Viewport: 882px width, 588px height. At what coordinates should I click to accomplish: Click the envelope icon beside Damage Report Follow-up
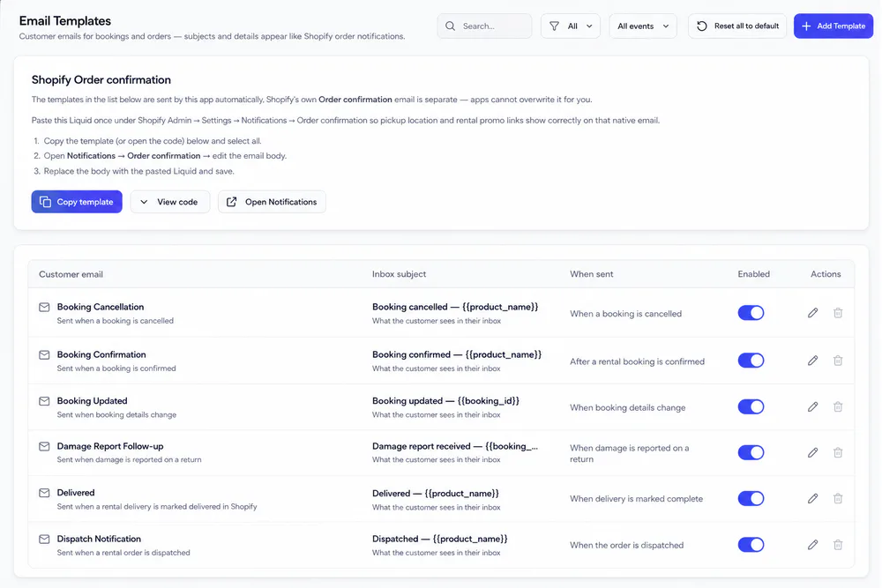pos(44,446)
